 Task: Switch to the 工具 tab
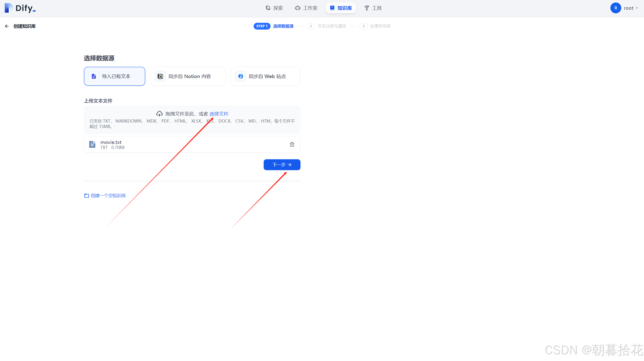pos(373,8)
